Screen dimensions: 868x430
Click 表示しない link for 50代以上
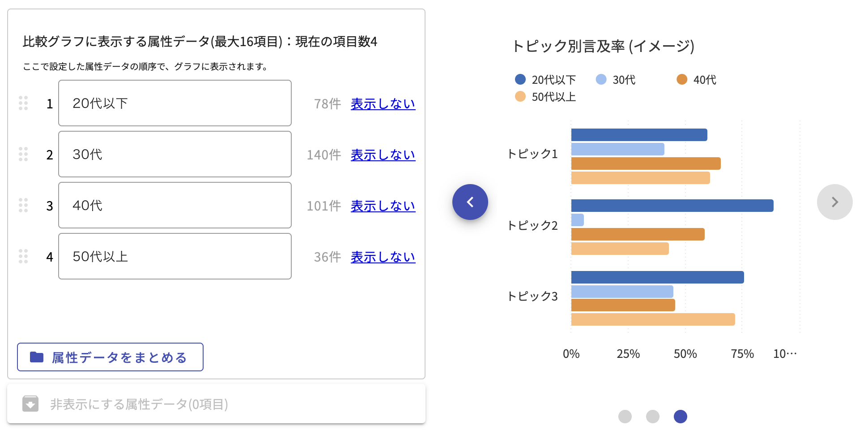[383, 257]
